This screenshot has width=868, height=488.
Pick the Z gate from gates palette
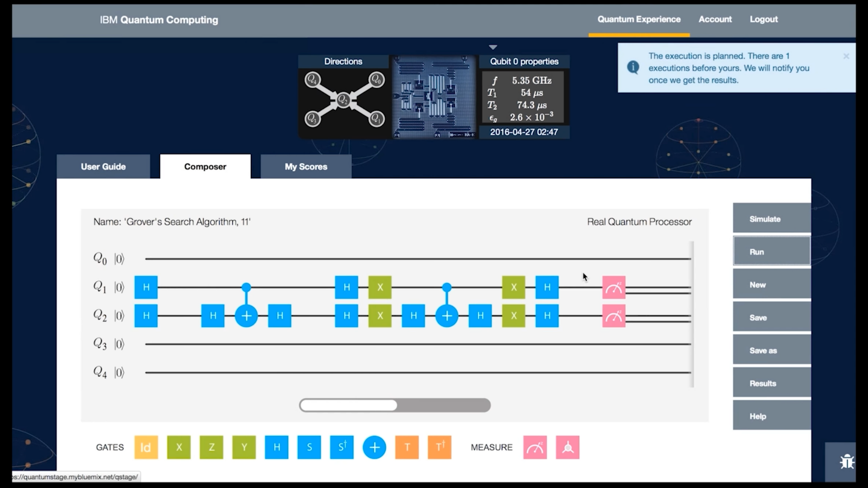211,447
